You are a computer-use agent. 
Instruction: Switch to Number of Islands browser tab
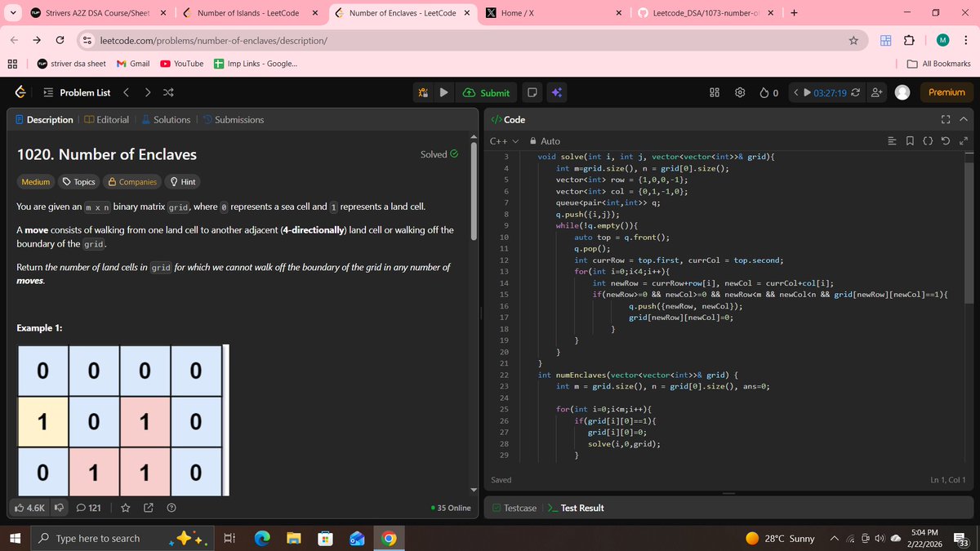[x=248, y=13]
